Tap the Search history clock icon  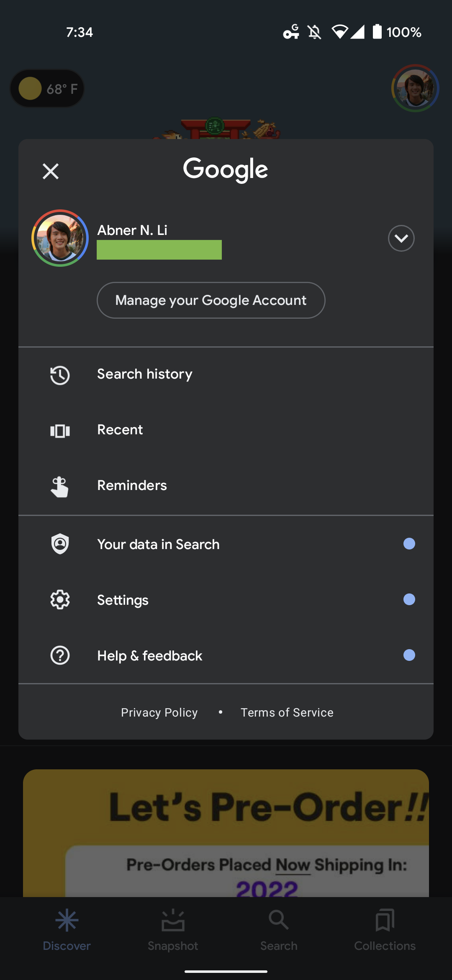tap(60, 375)
